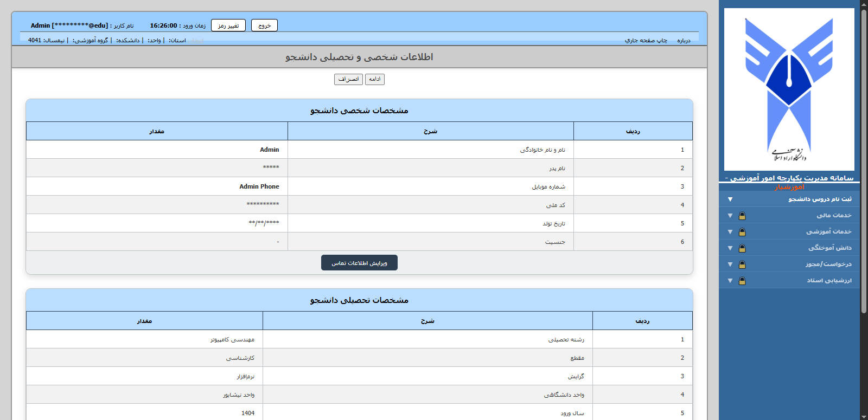Click the lock icon beside خدمات آموزشی
The height and width of the screenshot is (420, 868).
click(742, 232)
